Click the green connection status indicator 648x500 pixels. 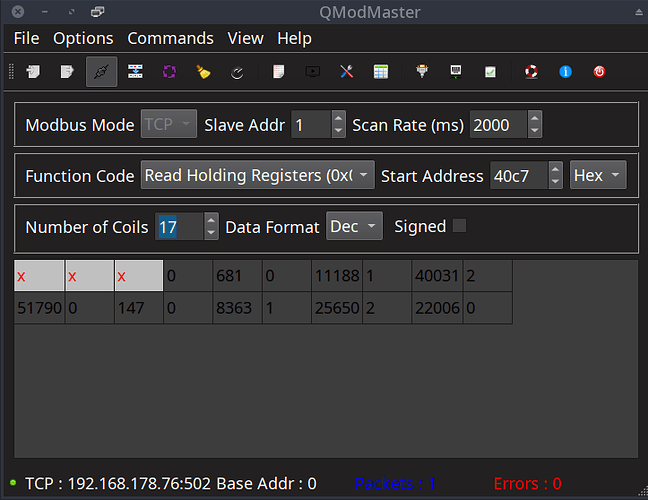[x=13, y=482]
